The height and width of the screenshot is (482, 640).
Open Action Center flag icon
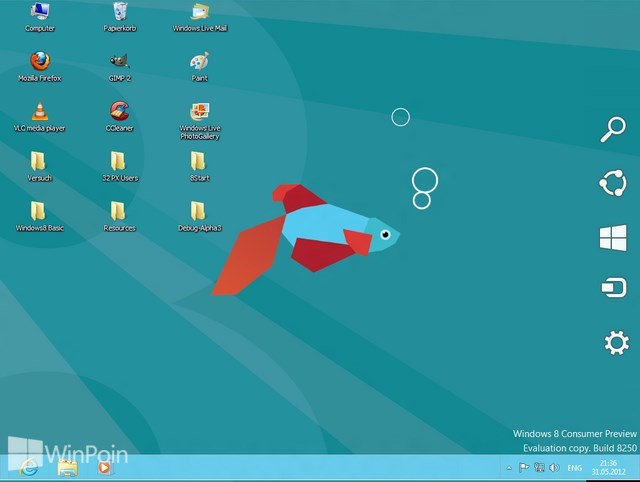pyautogui.click(x=524, y=468)
